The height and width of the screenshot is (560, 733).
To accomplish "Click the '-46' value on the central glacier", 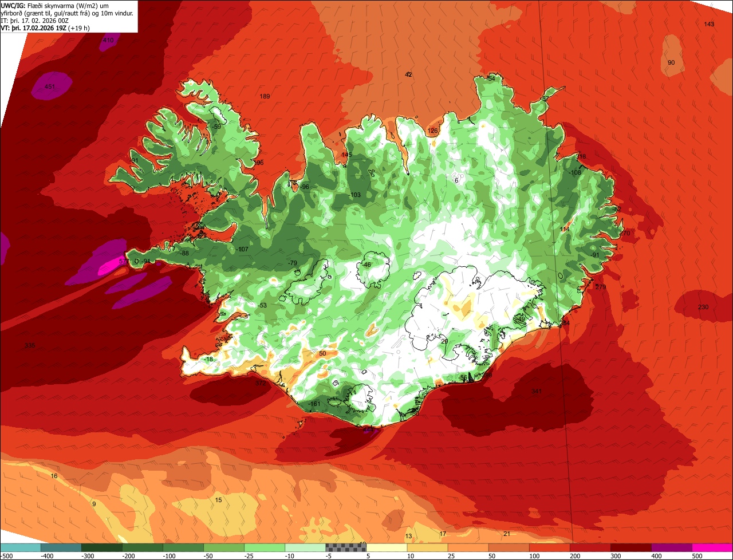I will tap(366, 265).
